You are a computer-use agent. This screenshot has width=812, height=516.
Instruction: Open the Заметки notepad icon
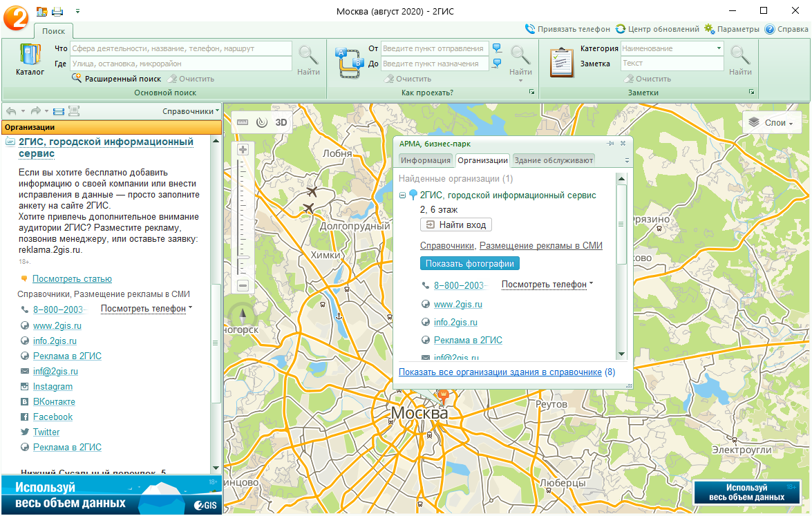[x=561, y=62]
